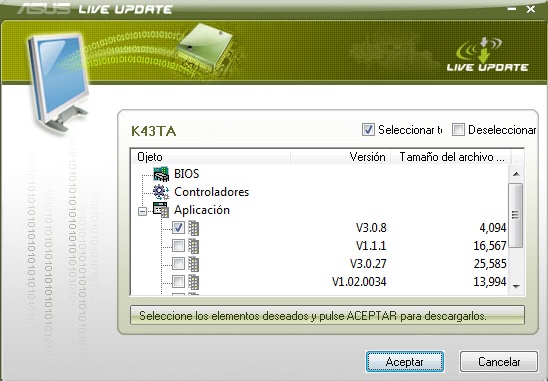Click the application icon beside V1.1.1

coord(193,246)
